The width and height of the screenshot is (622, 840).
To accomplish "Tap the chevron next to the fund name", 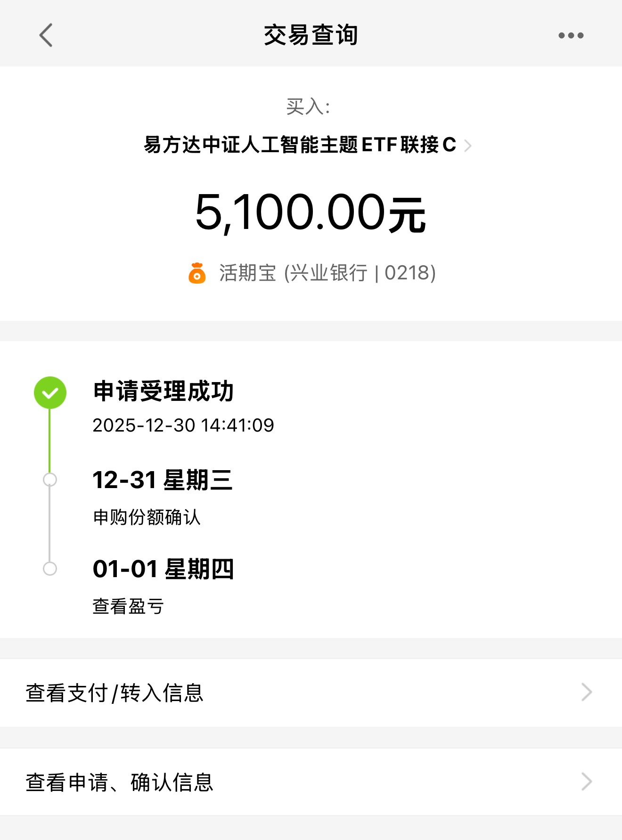I will (467, 146).
